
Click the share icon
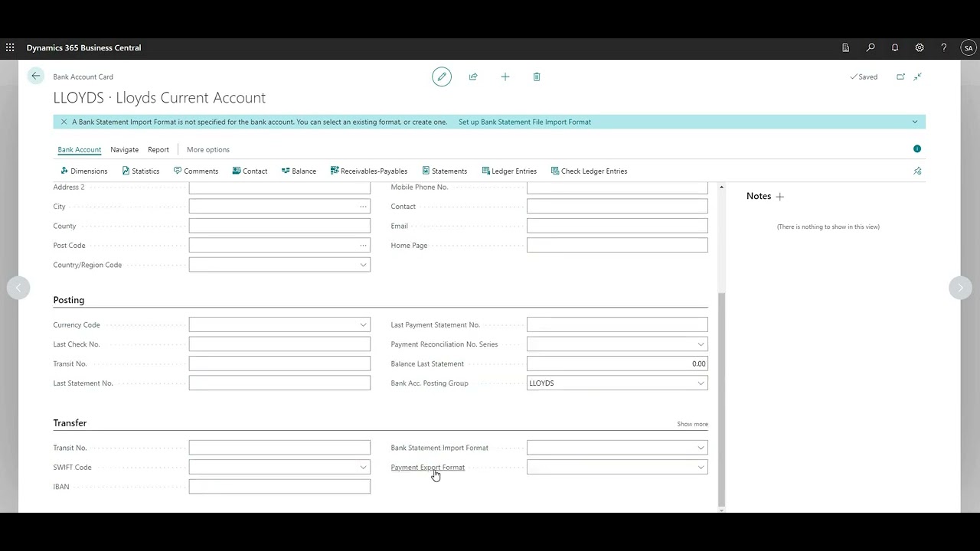point(473,77)
